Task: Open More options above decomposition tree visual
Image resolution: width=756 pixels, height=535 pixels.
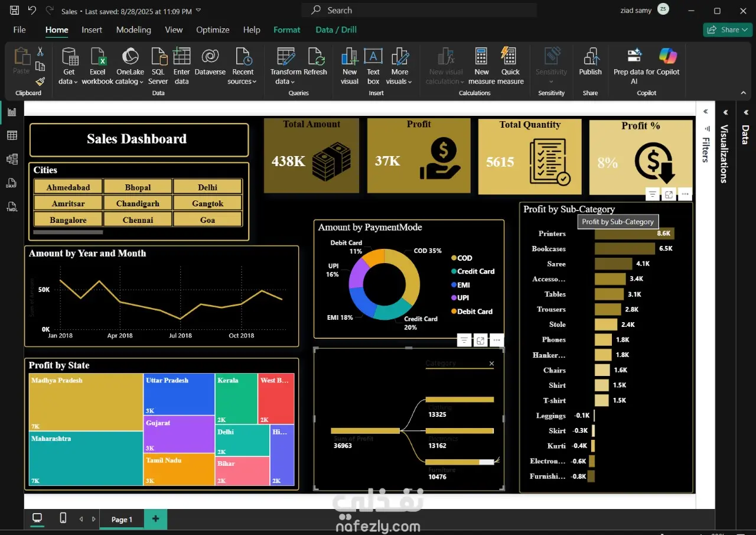Action: click(497, 341)
